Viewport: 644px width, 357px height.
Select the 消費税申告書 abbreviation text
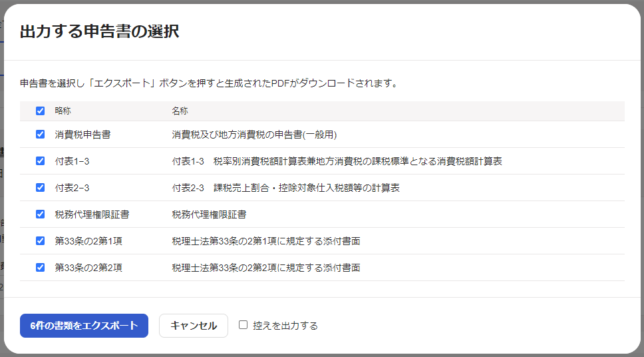point(82,135)
